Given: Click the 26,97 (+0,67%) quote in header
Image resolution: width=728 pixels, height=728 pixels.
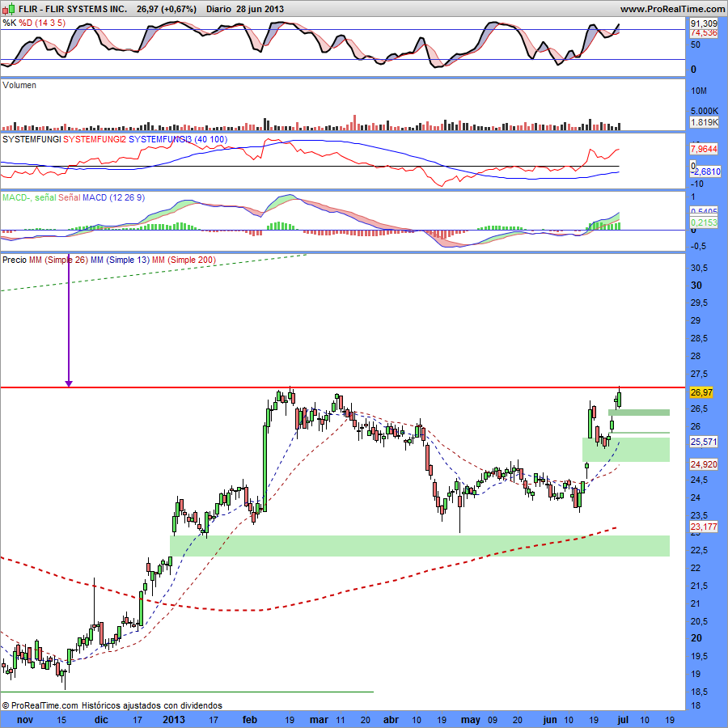Looking at the screenshot, I should click(166, 9).
